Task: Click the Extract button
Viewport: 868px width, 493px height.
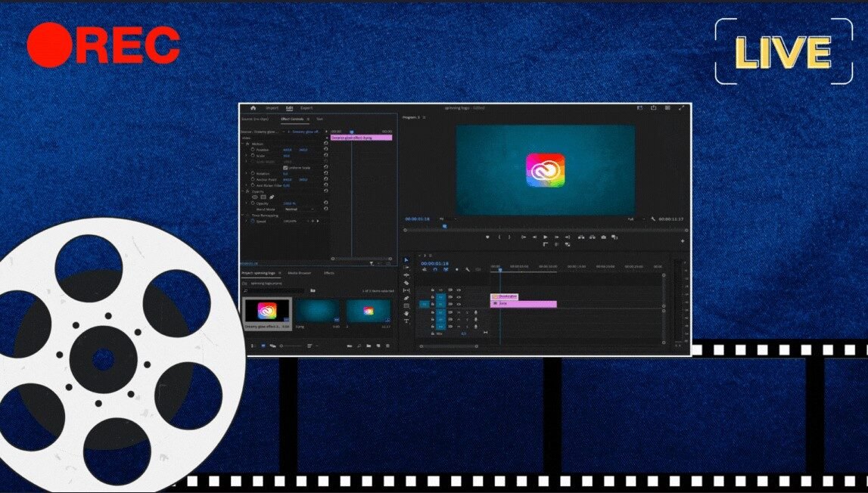Action: 592,237
